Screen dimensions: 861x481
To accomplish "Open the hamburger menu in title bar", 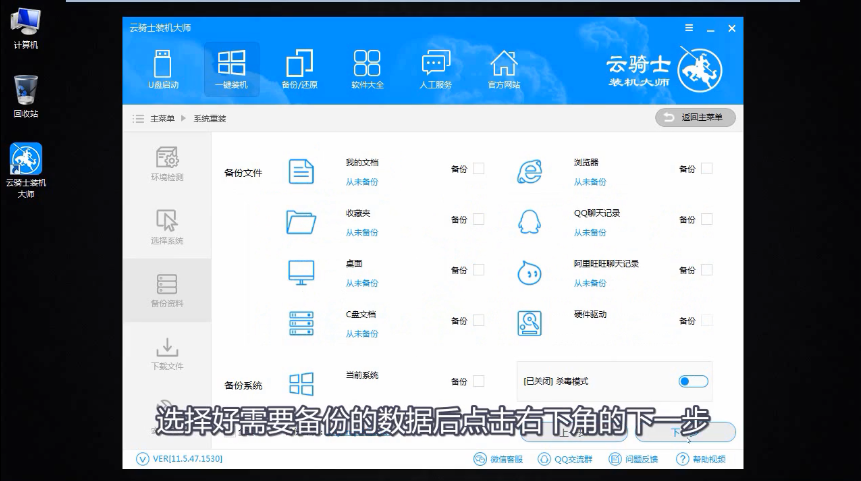I will tap(689, 28).
